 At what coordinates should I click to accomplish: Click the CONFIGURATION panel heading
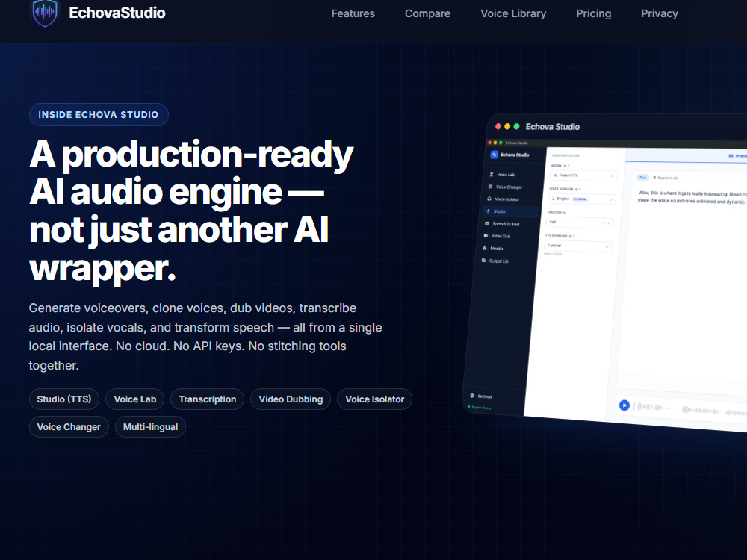(x=565, y=155)
